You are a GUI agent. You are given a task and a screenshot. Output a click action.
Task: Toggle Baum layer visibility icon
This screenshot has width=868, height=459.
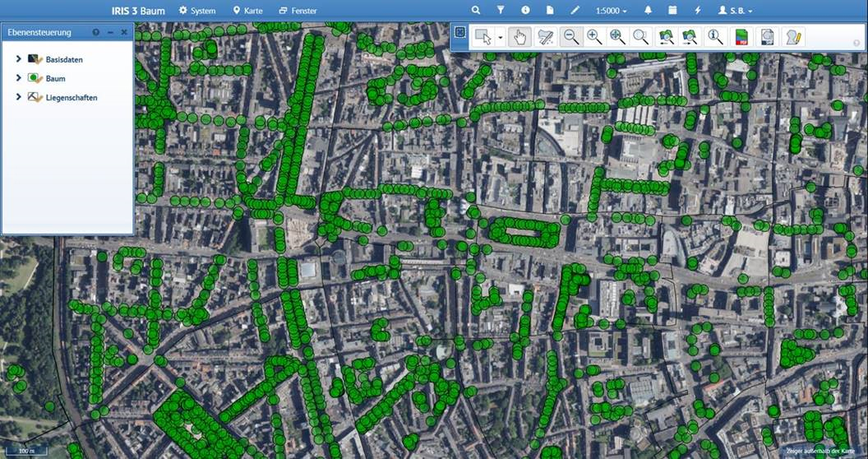[x=35, y=78]
